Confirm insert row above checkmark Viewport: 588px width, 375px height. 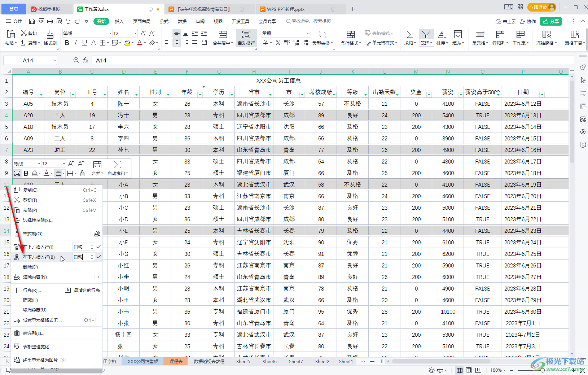click(98, 247)
